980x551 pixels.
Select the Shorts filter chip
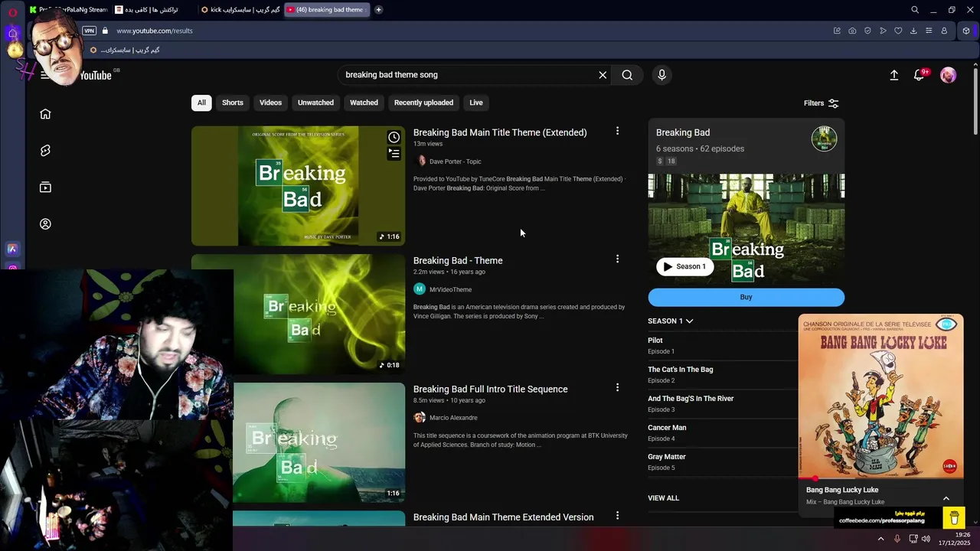click(233, 103)
